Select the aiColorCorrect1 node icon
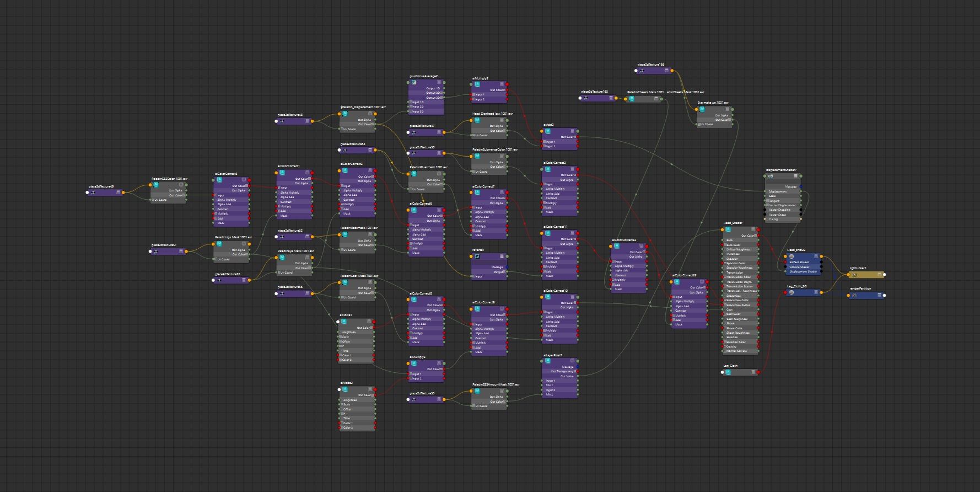The image size is (980, 492). (282, 172)
